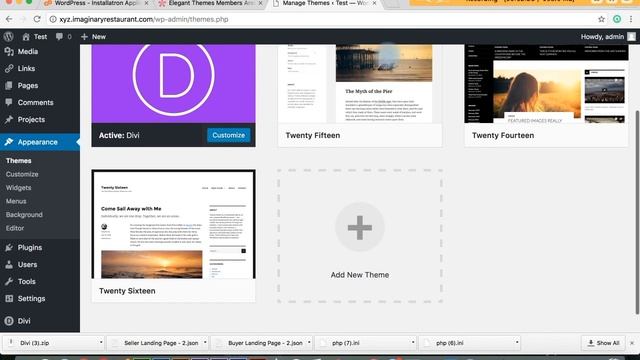The height and width of the screenshot is (360, 640).
Task: Switch to WordPress Installatron tab
Action: point(96,3)
